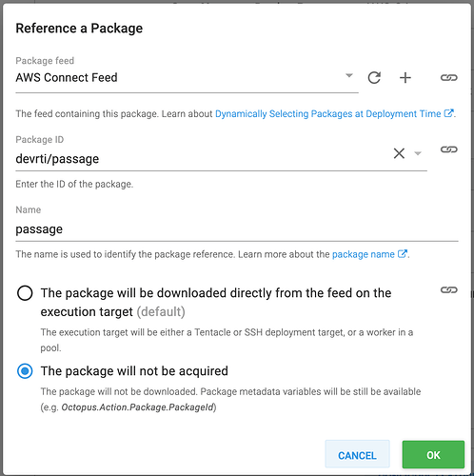Open external link icon beside package name link
The width and height of the screenshot is (474, 476).
point(402,254)
